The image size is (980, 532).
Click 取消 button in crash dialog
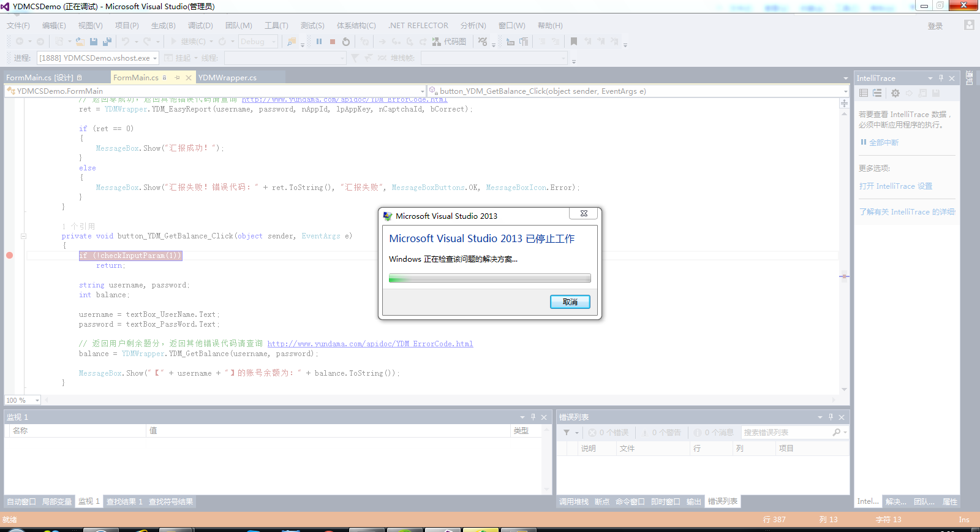(x=570, y=302)
